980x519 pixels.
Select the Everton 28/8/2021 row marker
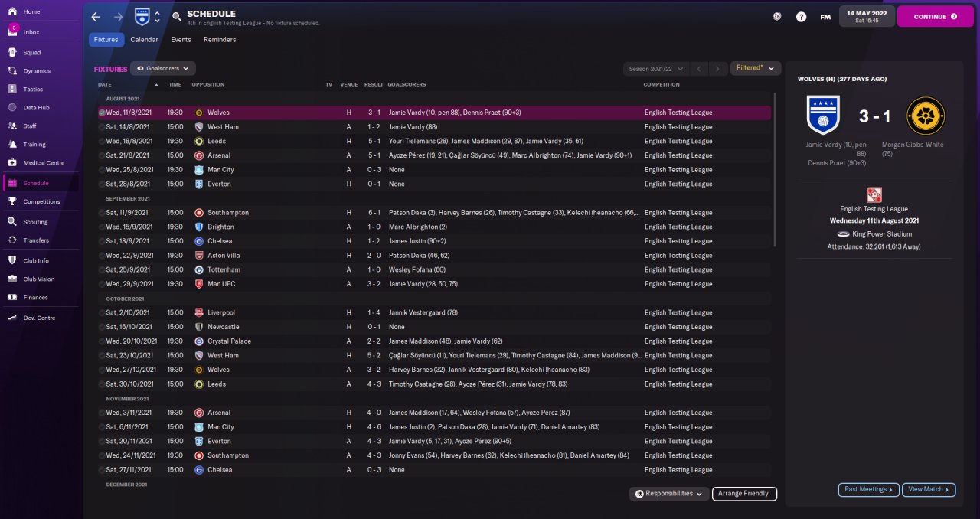coord(102,184)
